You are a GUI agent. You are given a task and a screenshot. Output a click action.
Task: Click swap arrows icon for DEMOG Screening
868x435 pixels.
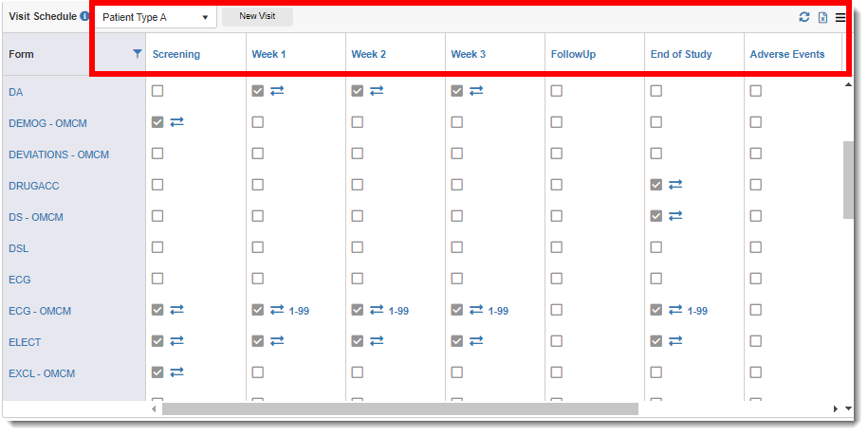coord(176,122)
